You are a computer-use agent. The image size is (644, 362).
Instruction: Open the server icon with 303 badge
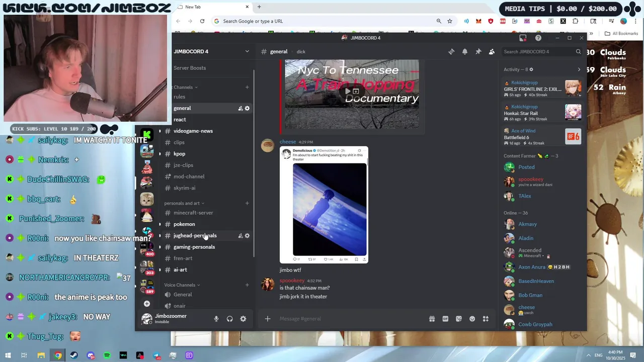147,267
